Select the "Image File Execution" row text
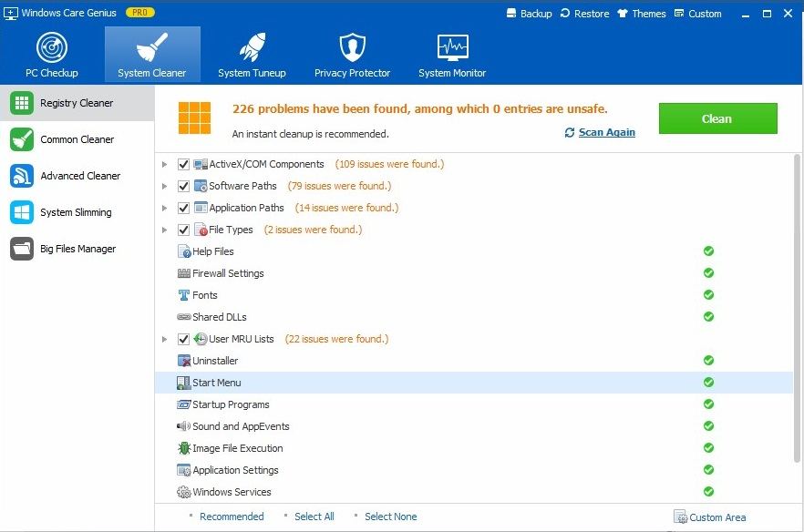Screen dimensions: 804x532 click(237, 448)
